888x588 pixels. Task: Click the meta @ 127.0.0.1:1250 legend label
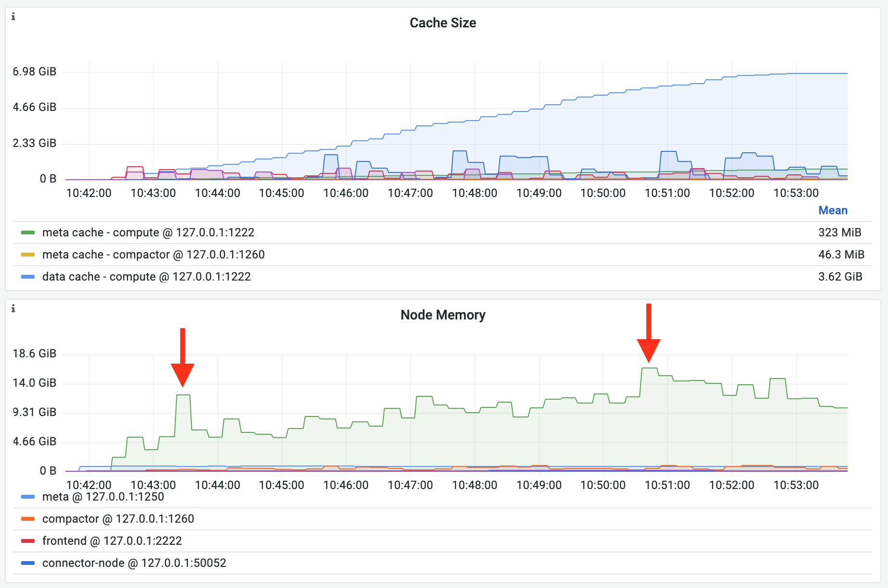102,497
